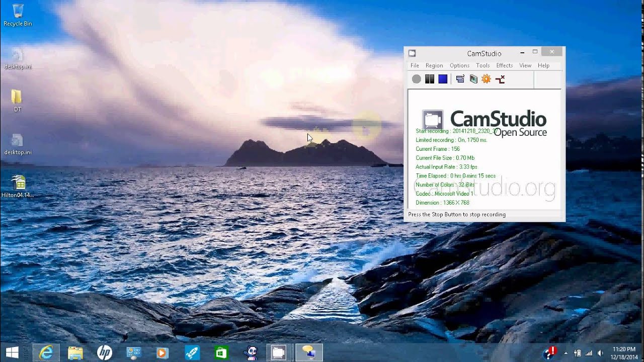Select the Hilton04.14 file on the desktop
This screenshot has width=644, height=362.
pos(18,187)
